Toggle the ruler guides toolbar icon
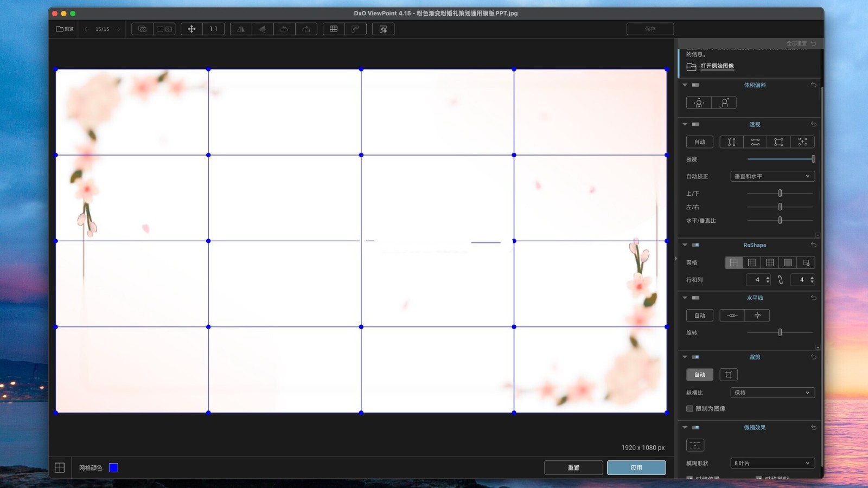 [355, 29]
